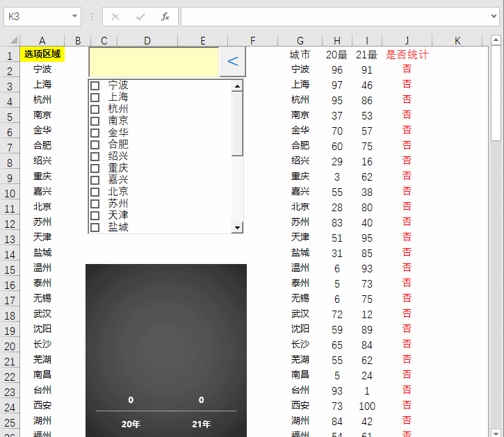Click the list box scroll-up arrow

(237, 85)
